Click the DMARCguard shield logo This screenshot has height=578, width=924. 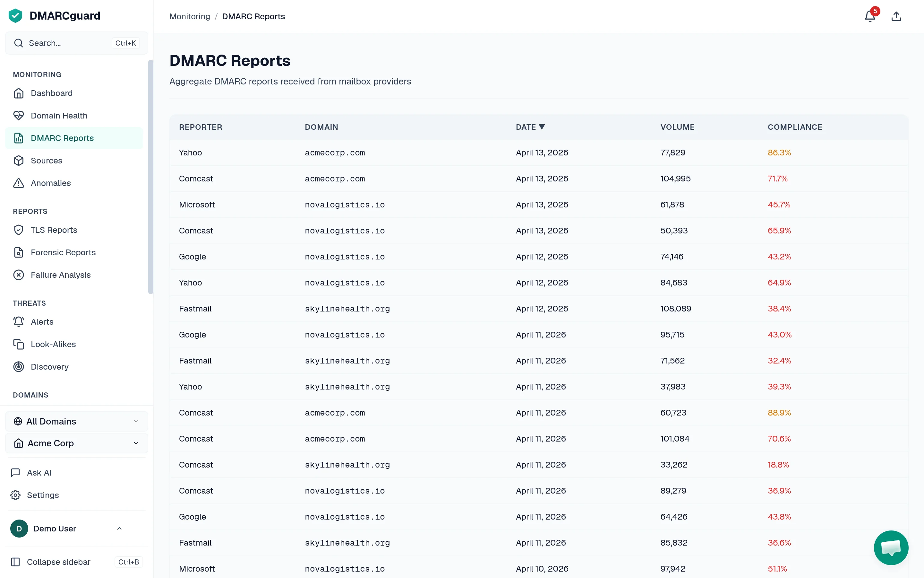(x=15, y=16)
